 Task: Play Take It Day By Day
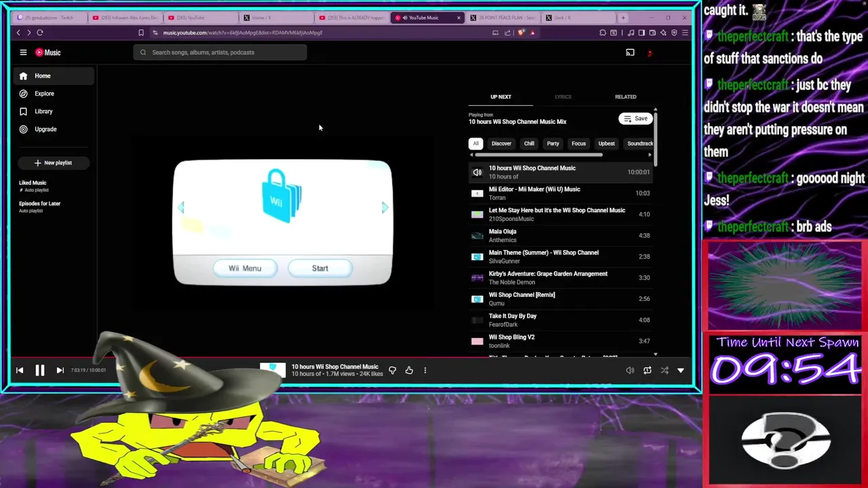click(561, 320)
